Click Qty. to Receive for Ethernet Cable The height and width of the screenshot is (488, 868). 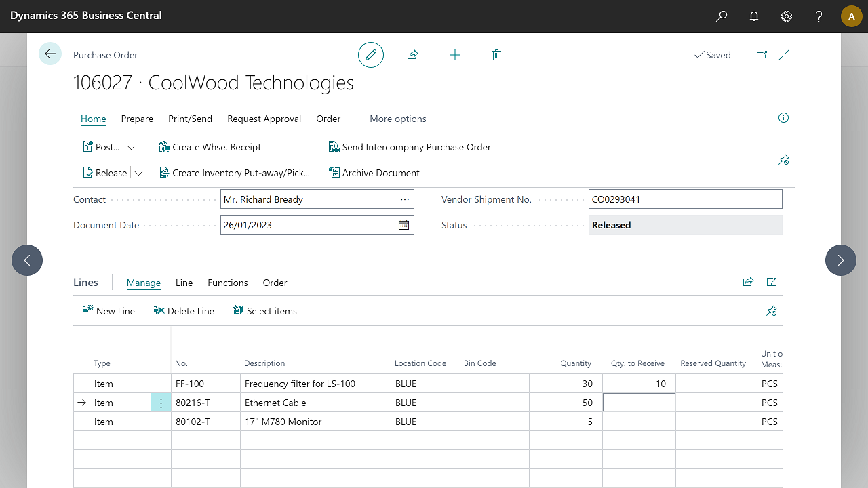639,403
